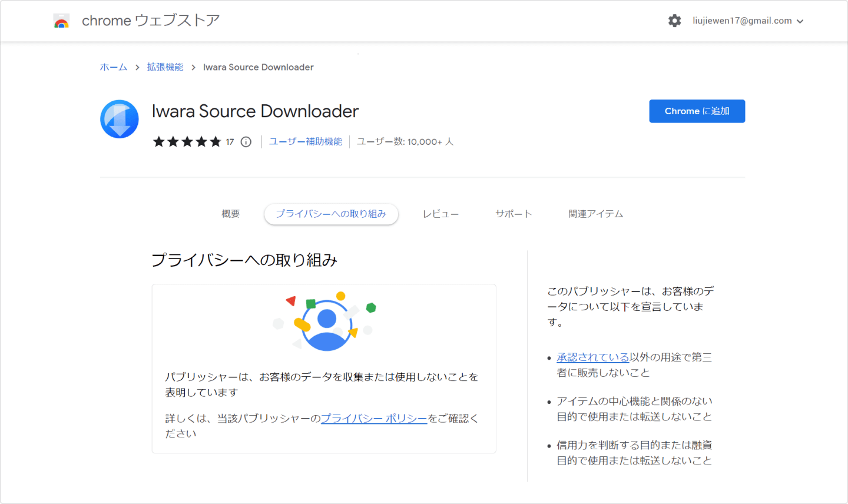The image size is (848, 504).
Task: Select the プライバシーへの取り組み tab
Action: (x=331, y=214)
